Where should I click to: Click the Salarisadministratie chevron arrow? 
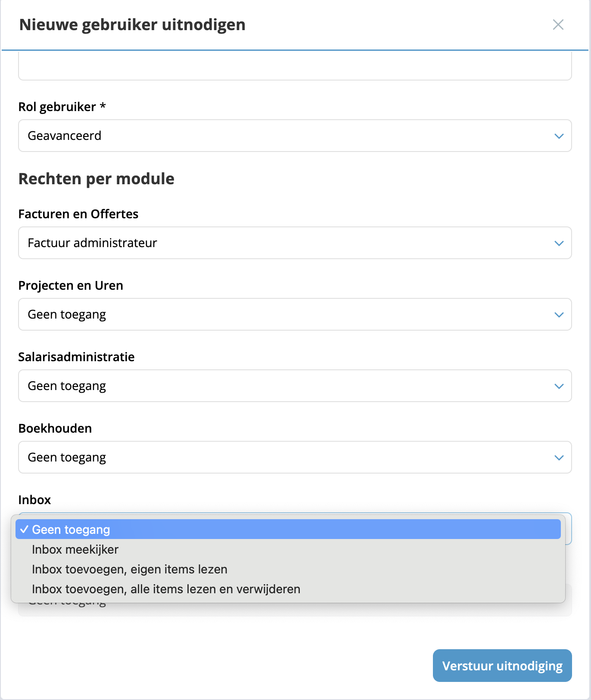[x=559, y=386]
